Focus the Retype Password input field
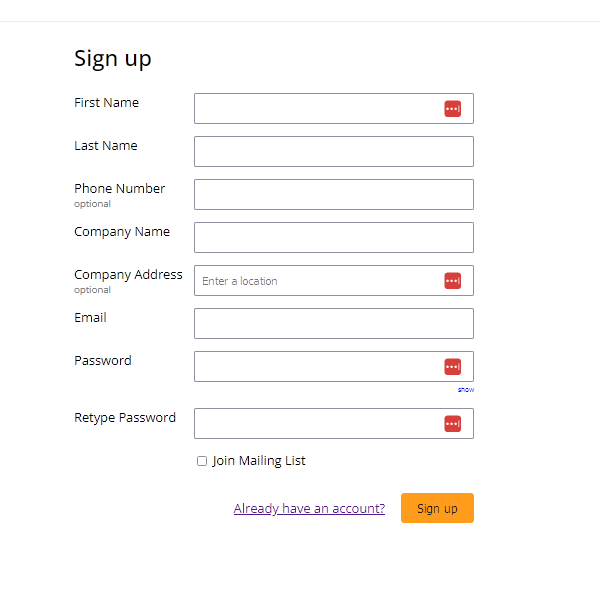 pyautogui.click(x=334, y=423)
